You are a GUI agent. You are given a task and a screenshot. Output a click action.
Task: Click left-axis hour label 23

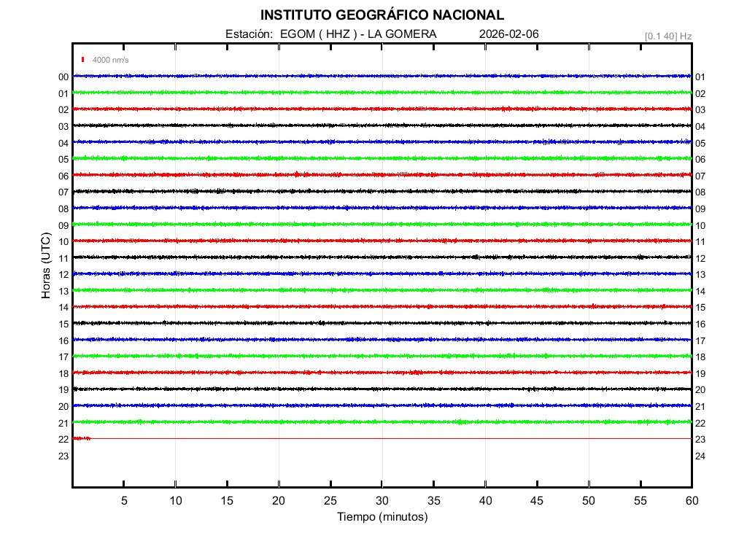63,456
